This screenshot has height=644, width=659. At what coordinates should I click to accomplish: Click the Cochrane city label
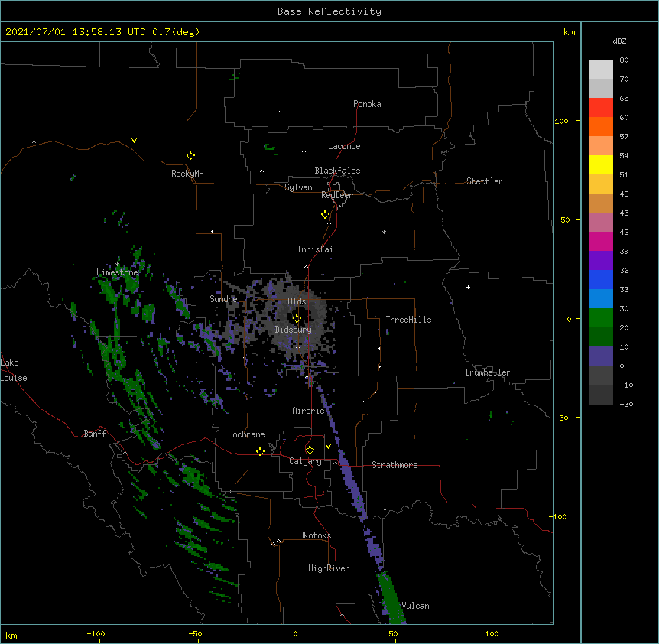246,434
